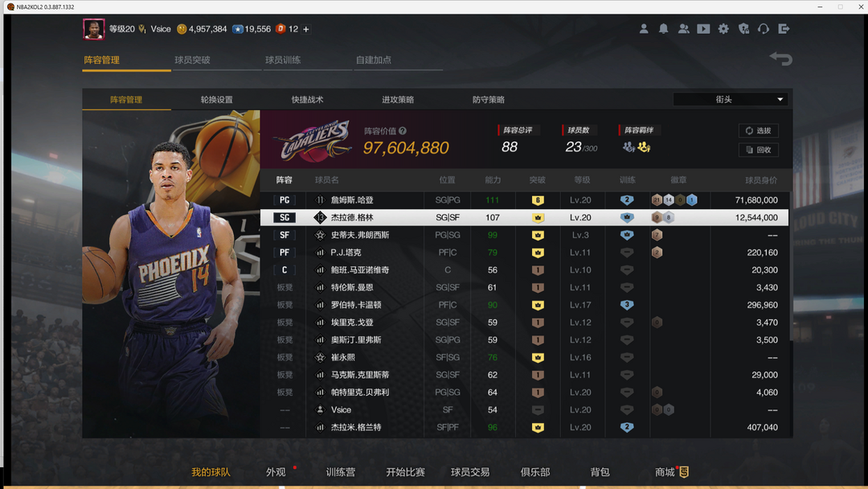
Task: Select bench player 帕特里克.贝弗利
Action: tap(524, 392)
